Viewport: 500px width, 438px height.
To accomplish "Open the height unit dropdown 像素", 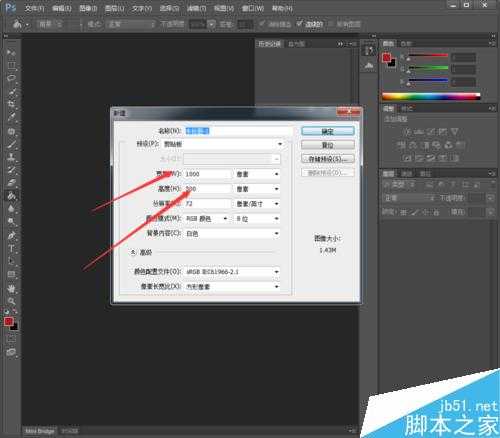I will tap(256, 189).
